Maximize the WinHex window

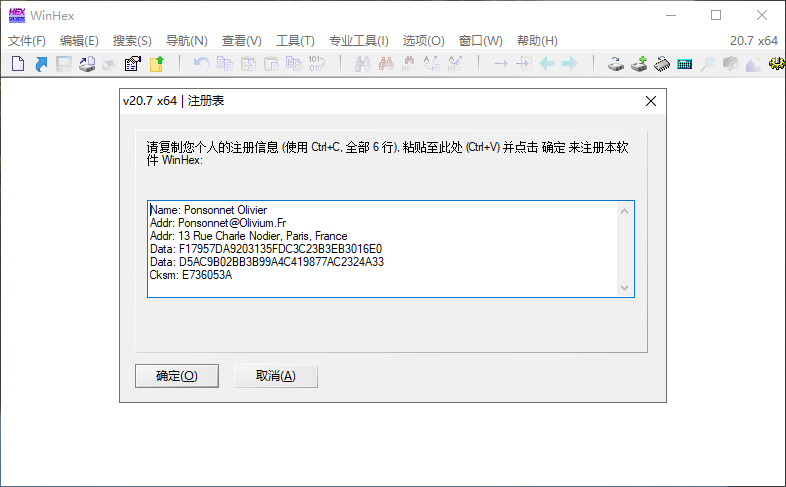pyautogui.click(x=716, y=15)
